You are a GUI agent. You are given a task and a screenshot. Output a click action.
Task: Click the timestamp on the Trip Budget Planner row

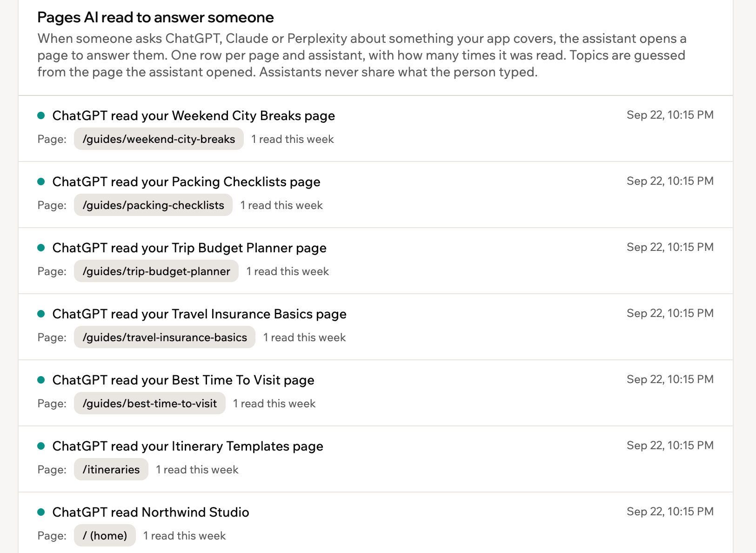click(x=670, y=247)
